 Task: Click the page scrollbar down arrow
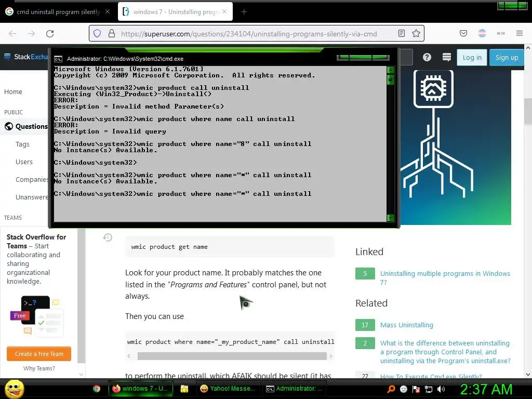click(528, 374)
